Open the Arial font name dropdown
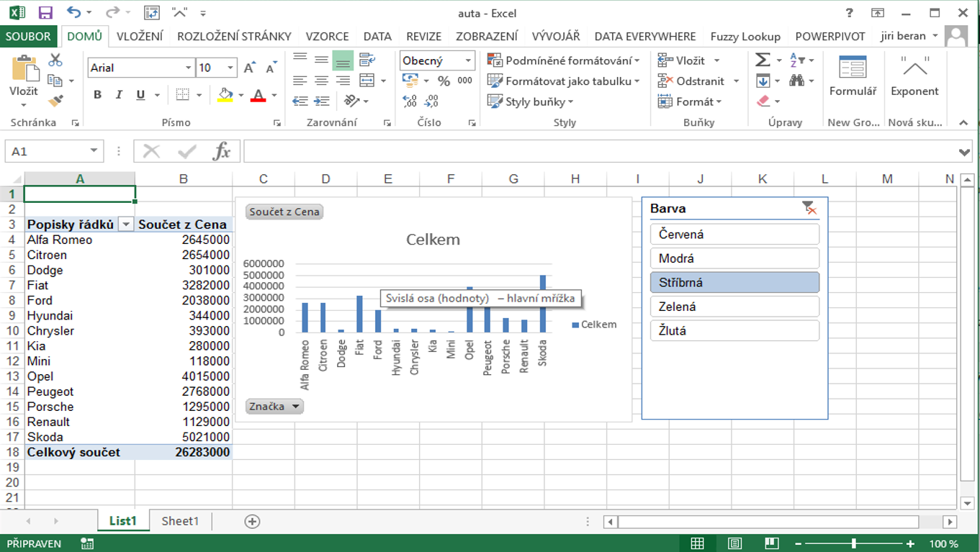This screenshot has height=552, width=980. 189,68
